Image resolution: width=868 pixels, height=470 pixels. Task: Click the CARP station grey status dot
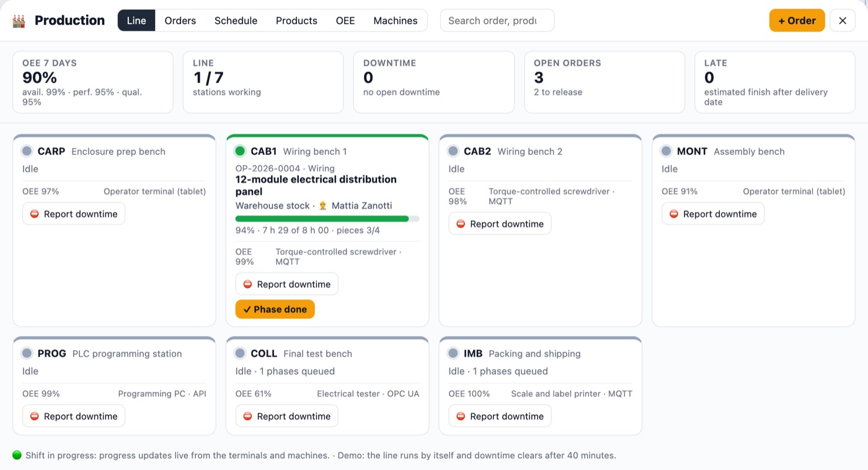[x=27, y=151]
